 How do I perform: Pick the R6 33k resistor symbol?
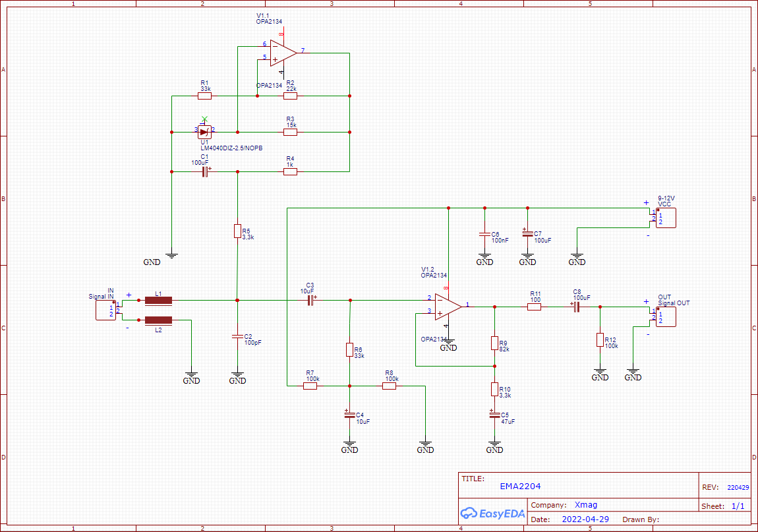(x=349, y=349)
